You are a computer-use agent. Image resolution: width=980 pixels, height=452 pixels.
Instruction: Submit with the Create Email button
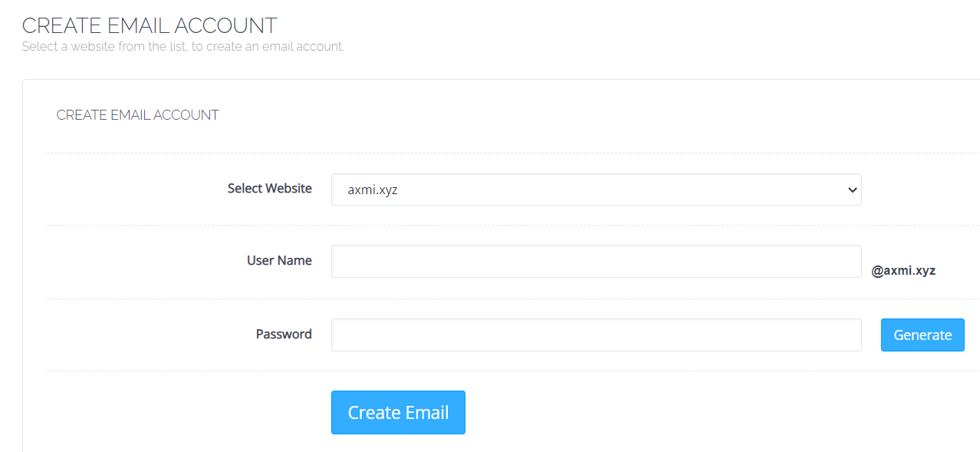[x=398, y=413]
